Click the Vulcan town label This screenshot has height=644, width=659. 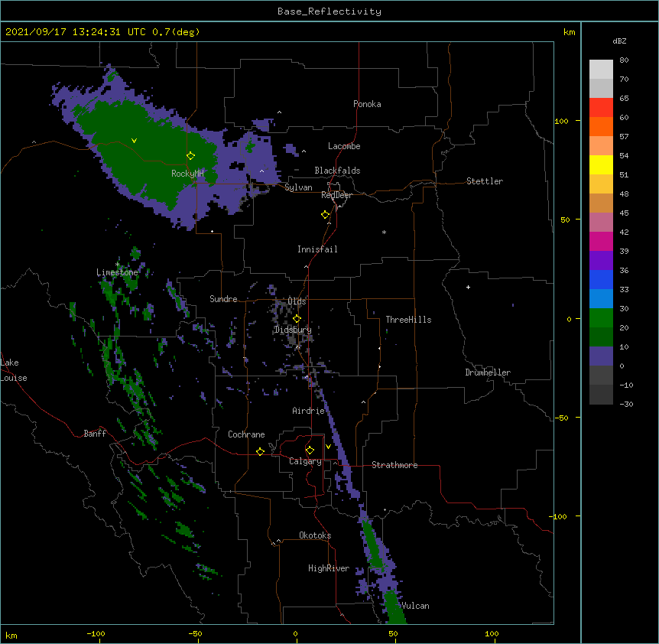point(415,606)
